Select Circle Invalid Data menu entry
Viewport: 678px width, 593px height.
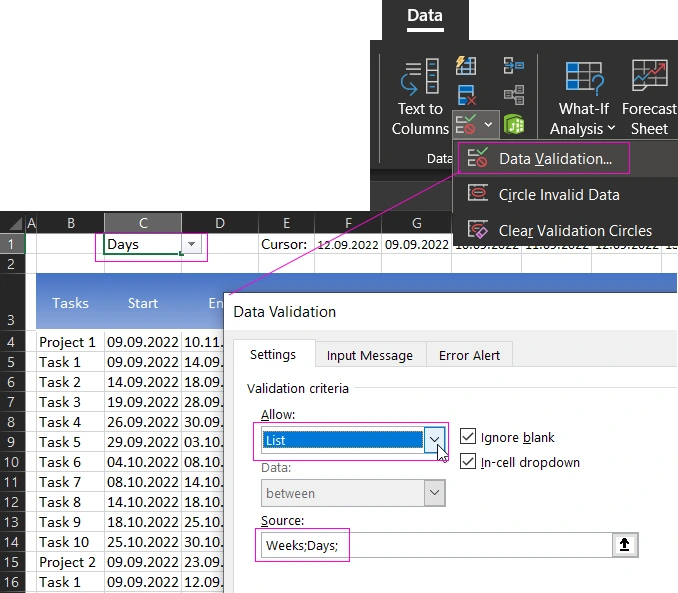click(x=559, y=195)
